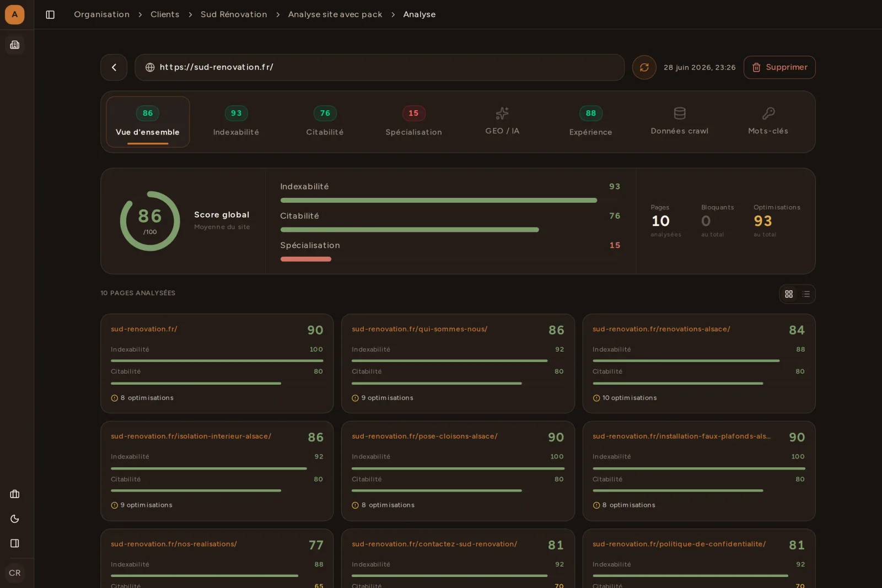The width and height of the screenshot is (882, 588).
Task: Open the GEO / IA tab
Action: pos(502,122)
